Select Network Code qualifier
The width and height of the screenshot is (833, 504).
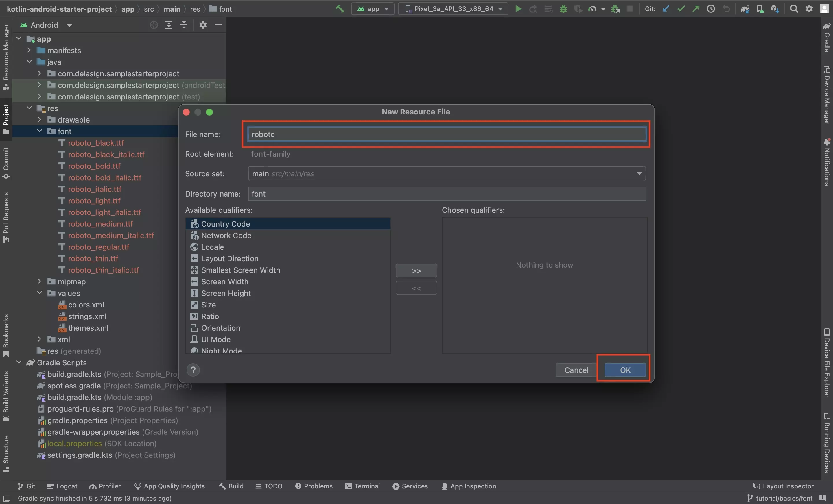point(288,235)
